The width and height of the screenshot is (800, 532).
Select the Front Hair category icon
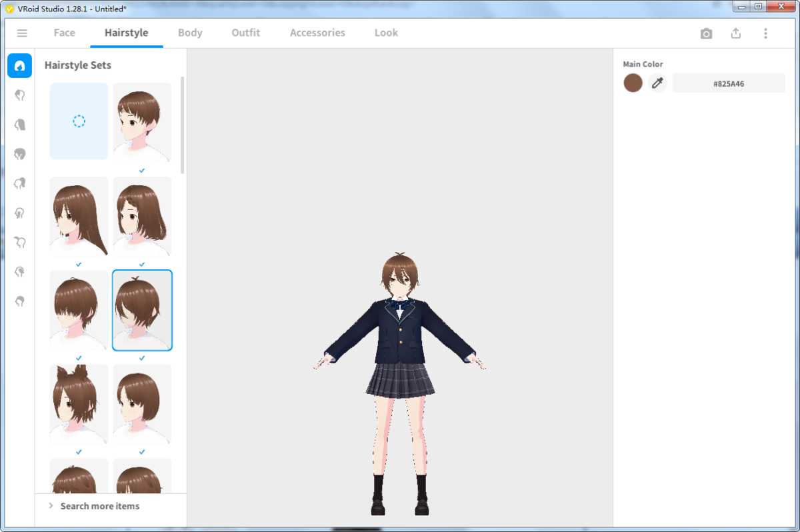coord(19,95)
